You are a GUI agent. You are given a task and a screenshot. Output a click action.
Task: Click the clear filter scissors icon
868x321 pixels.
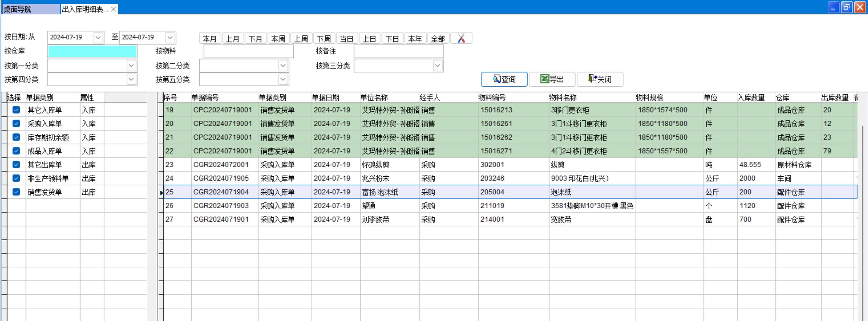pos(461,38)
